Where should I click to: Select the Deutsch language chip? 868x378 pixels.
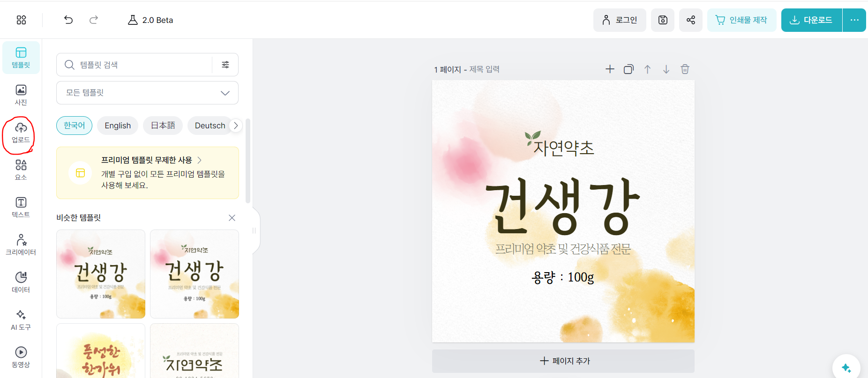(210, 126)
